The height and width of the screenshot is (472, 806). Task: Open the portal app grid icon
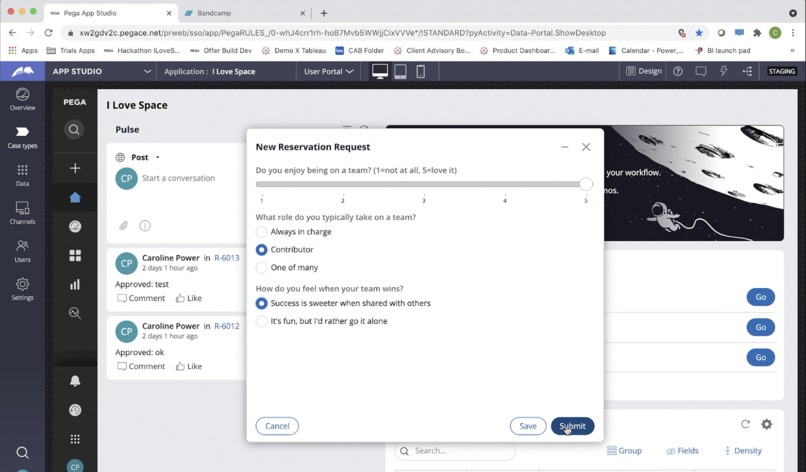click(x=75, y=439)
